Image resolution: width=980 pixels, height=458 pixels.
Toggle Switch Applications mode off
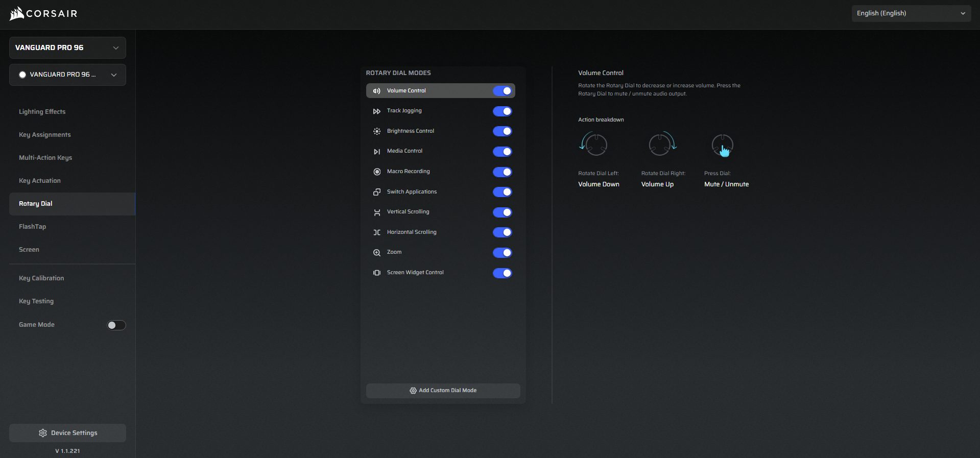pyautogui.click(x=503, y=192)
